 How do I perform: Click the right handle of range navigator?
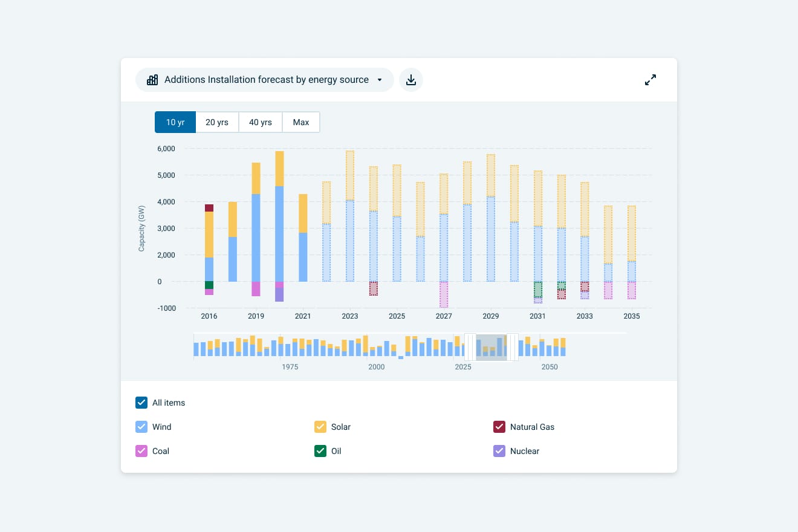(x=512, y=347)
